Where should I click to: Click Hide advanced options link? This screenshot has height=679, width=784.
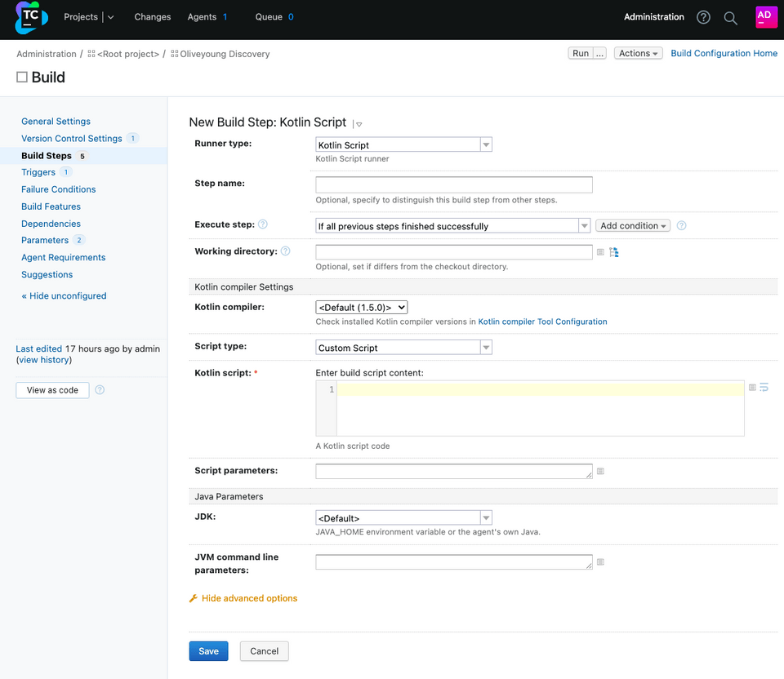[249, 598]
